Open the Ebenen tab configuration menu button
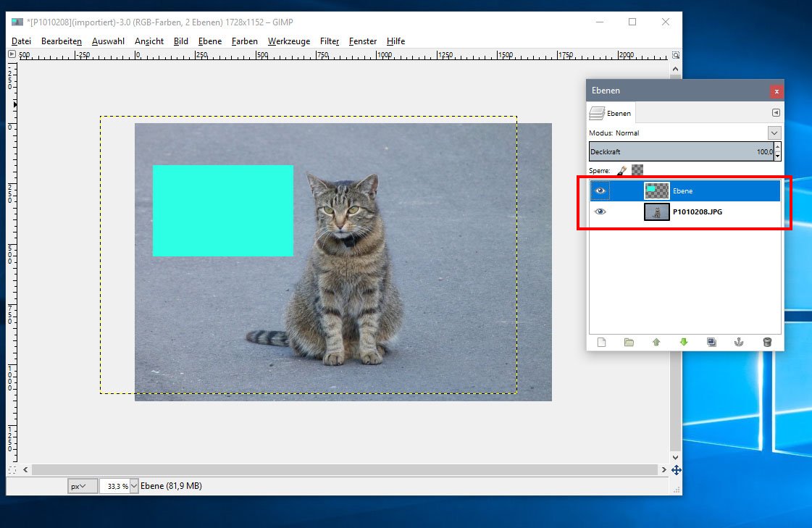This screenshot has height=528, width=812. [x=776, y=113]
